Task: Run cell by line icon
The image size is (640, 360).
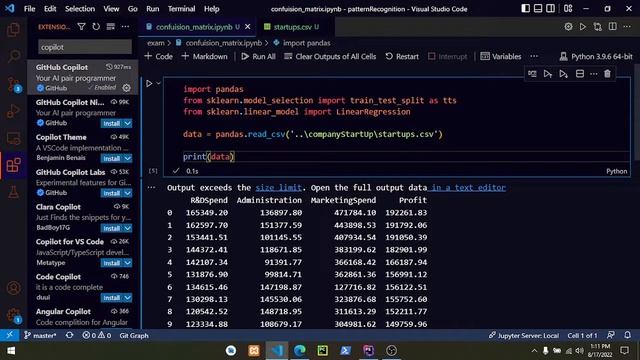Action: [532, 74]
